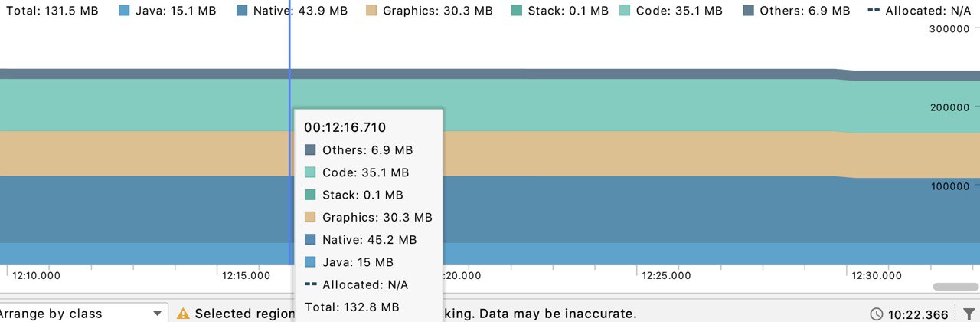Click the Graphics legend square

click(371, 11)
